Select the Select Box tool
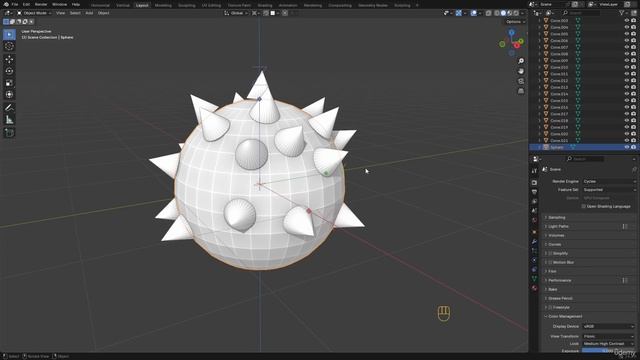Screen dimensions: 640x360 [9, 35]
